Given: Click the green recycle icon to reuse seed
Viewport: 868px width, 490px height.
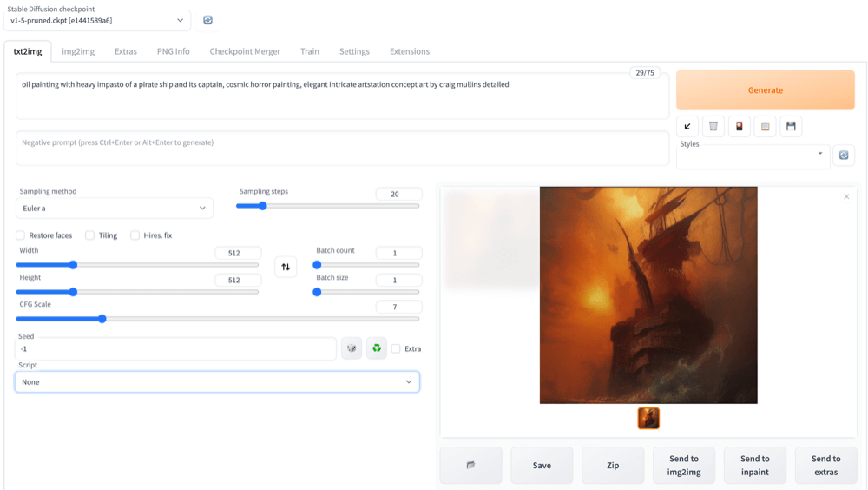Looking at the screenshot, I should (377, 348).
